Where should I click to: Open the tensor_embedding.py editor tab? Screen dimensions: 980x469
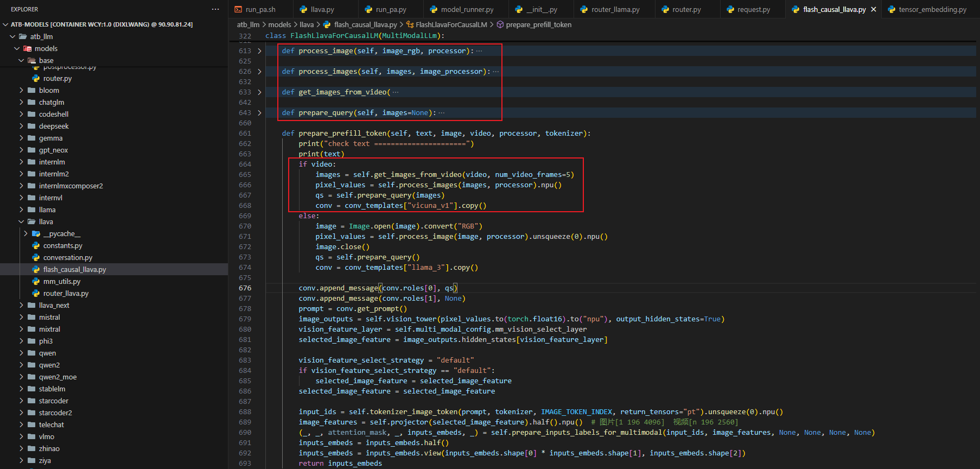point(932,9)
